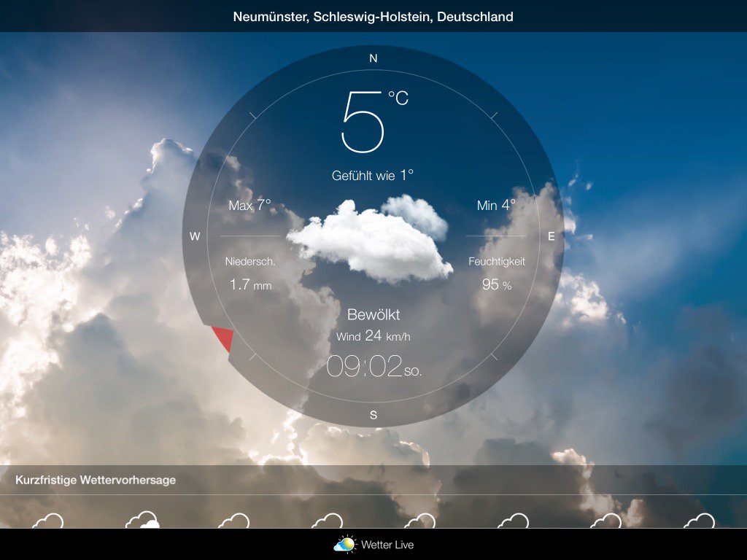Open the Kurzfristige Wettervorhersage section header
747x560 pixels.
point(96,480)
